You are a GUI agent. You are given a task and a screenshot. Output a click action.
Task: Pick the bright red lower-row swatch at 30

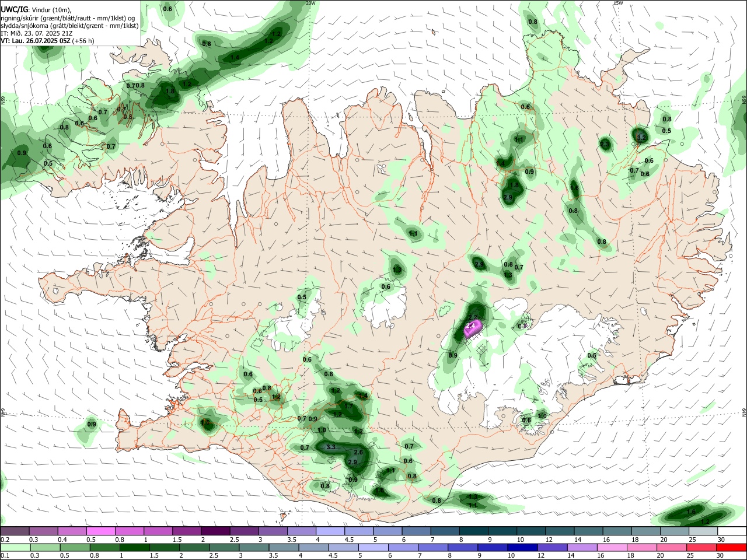click(x=732, y=547)
